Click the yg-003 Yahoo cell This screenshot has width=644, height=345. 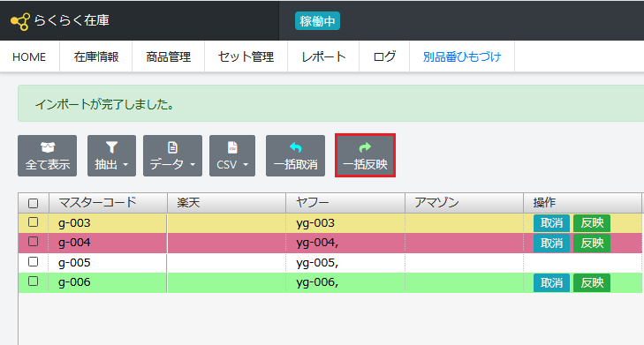point(345,223)
